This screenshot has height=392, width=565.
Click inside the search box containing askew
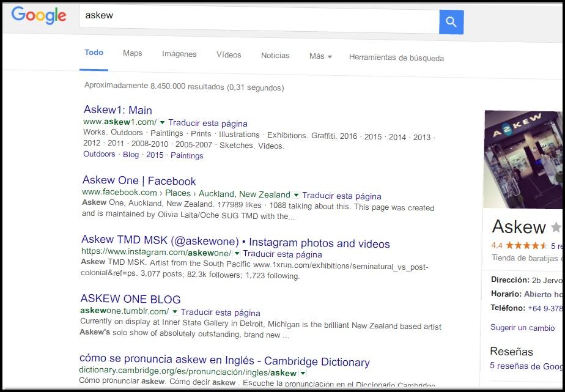point(257,16)
